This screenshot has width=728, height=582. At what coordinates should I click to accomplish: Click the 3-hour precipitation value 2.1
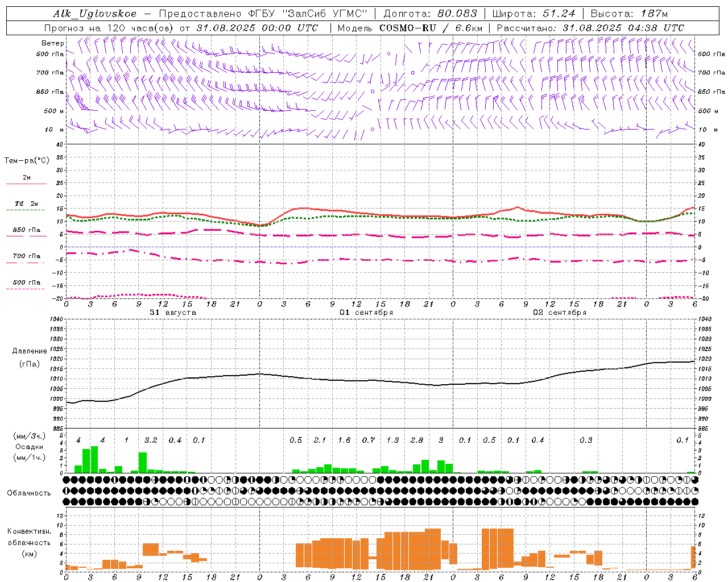coord(320,440)
